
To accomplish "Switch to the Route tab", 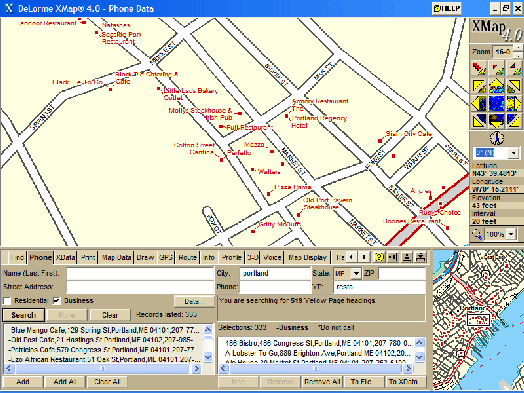I will click(187, 257).
